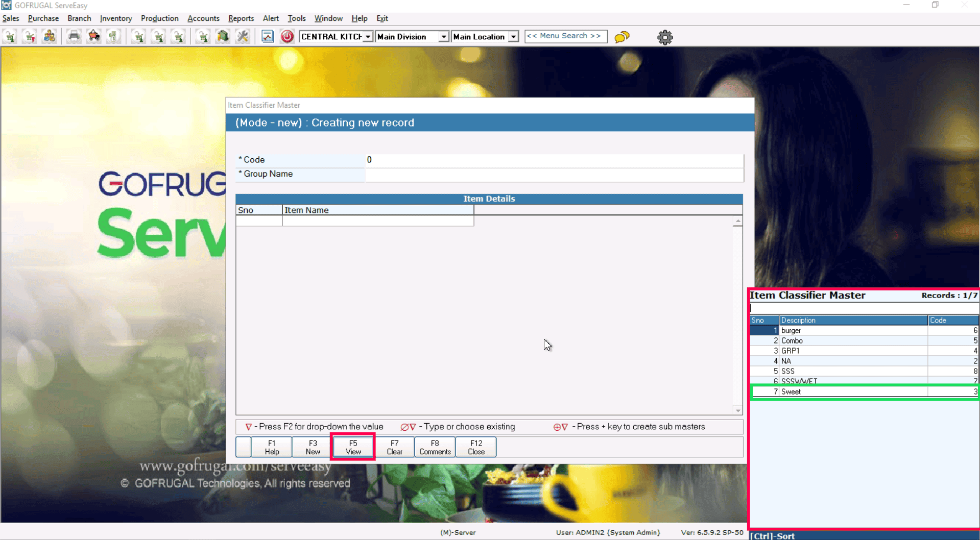Image resolution: width=980 pixels, height=540 pixels.
Task: Click the Code column header in list
Action: pos(953,321)
